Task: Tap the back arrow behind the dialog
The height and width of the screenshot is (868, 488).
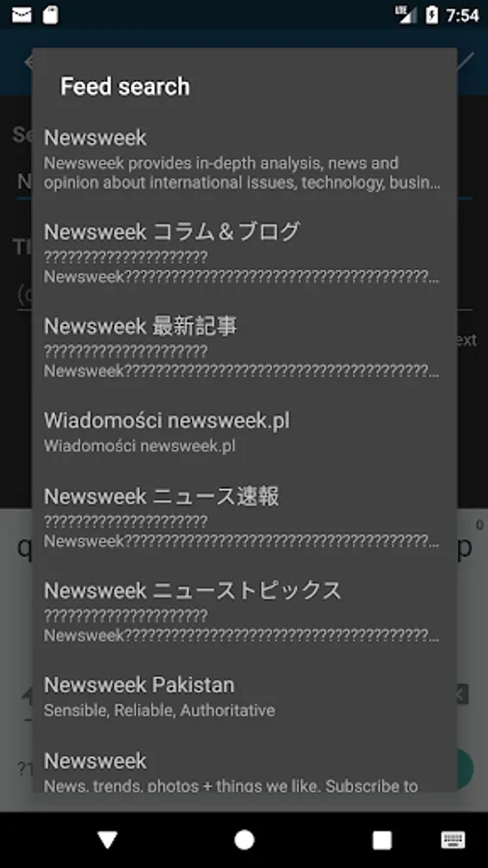Action: [28, 62]
